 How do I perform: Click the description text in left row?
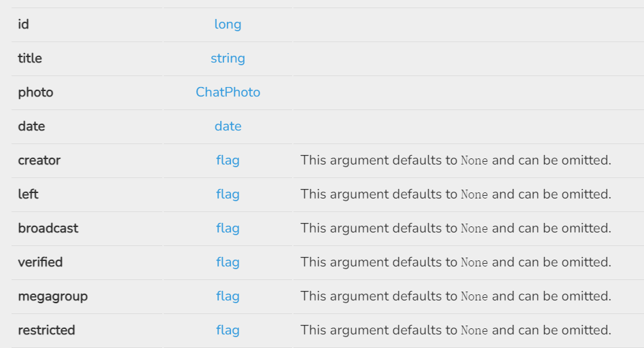click(x=455, y=194)
